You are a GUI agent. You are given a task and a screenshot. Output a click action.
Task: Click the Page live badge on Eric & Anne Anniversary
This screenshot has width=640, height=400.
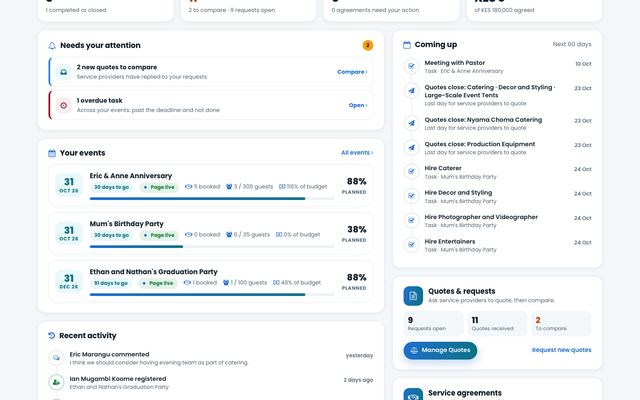(159, 187)
